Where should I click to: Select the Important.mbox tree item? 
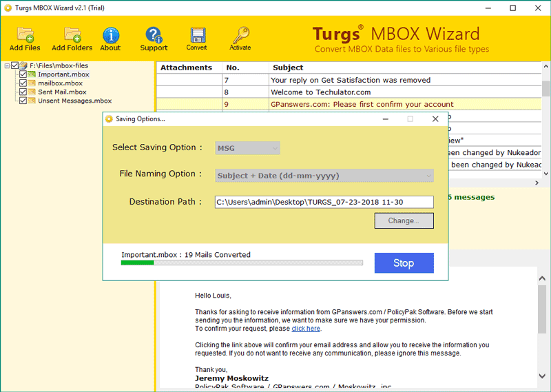pos(63,74)
